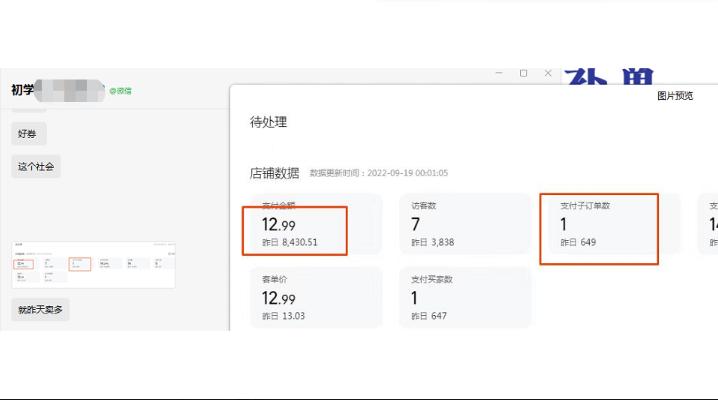Click the 数据更新时间 timestamp text
Screen dimensions: 718x400
coord(378,173)
